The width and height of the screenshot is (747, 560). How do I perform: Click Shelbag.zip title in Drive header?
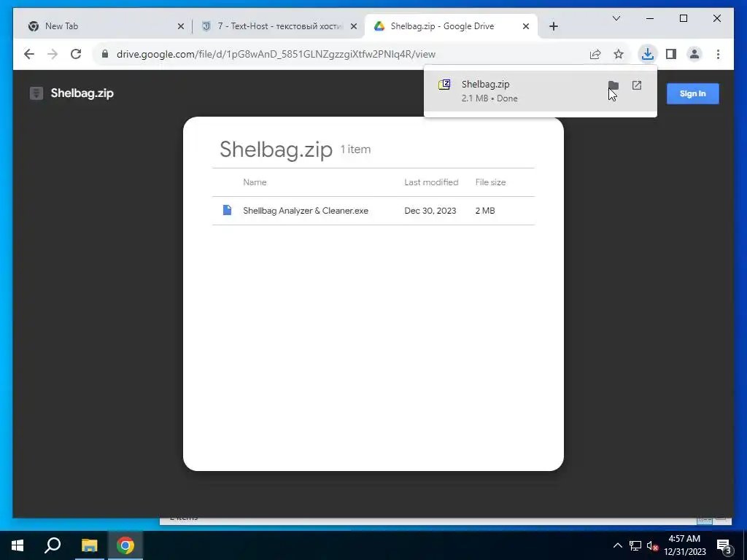click(82, 93)
